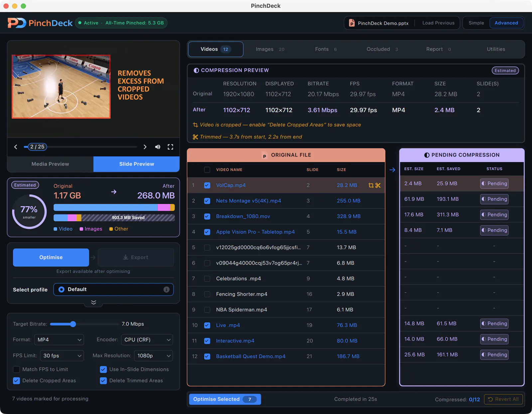
Task: Click the revert icon in Revert All
Action: (490, 399)
